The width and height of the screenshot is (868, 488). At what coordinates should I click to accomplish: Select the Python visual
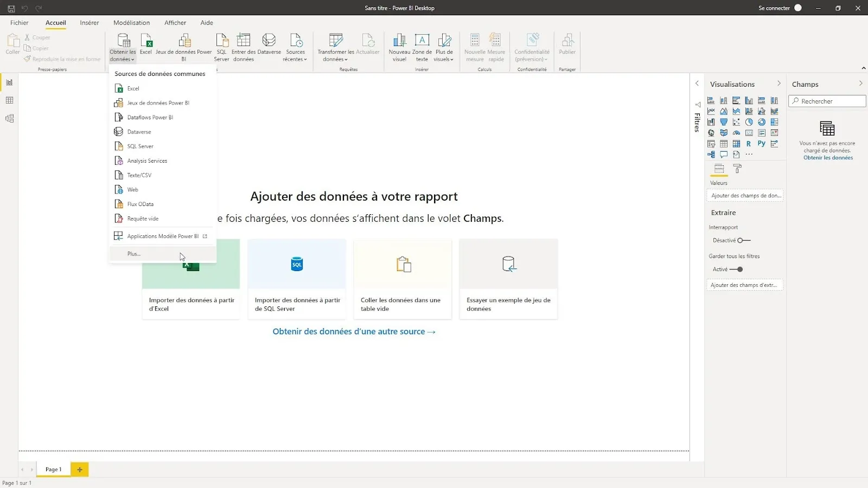pyautogui.click(x=762, y=144)
